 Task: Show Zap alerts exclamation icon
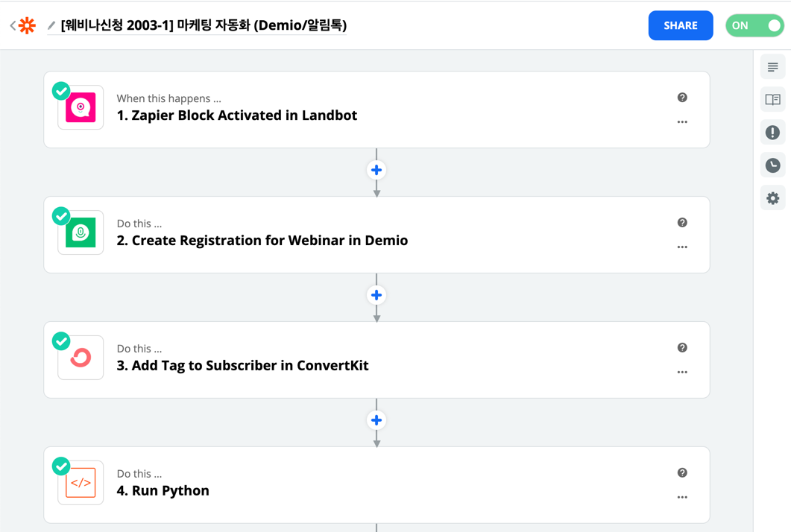(x=772, y=133)
